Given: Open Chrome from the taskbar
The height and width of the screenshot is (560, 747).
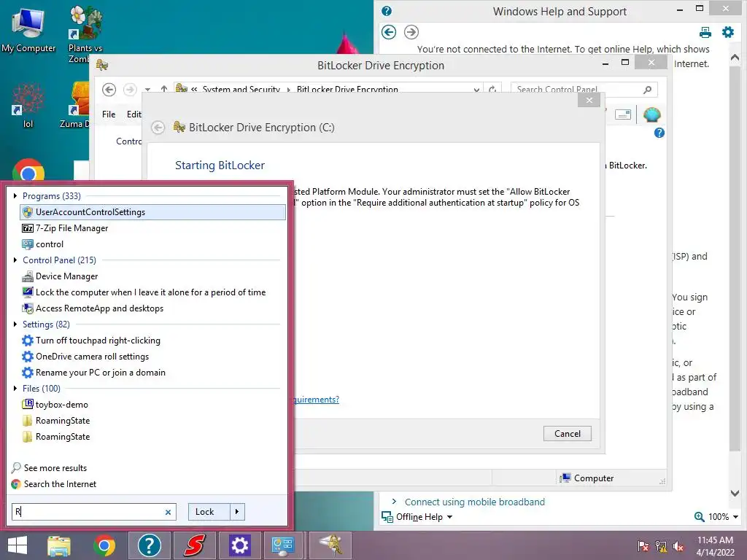Looking at the screenshot, I should (104, 545).
